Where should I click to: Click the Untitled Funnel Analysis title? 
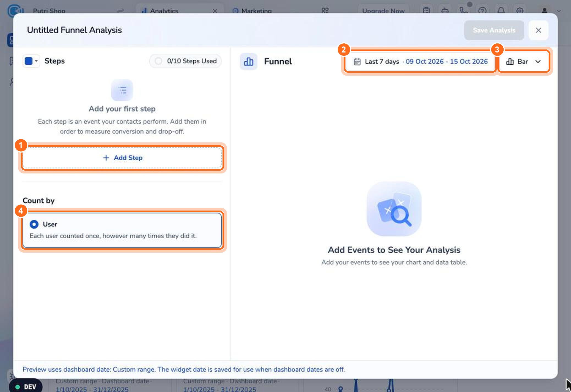(x=74, y=30)
